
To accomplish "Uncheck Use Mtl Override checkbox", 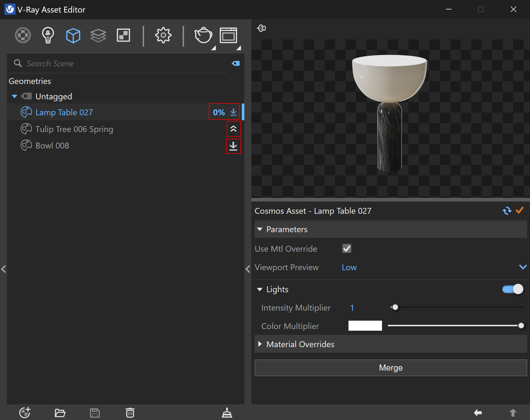I will tap(347, 248).
